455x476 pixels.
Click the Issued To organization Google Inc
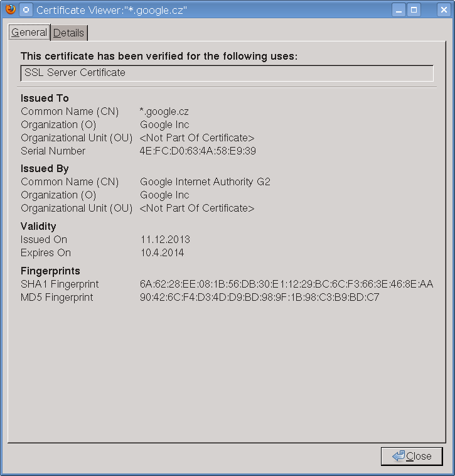pos(164,124)
